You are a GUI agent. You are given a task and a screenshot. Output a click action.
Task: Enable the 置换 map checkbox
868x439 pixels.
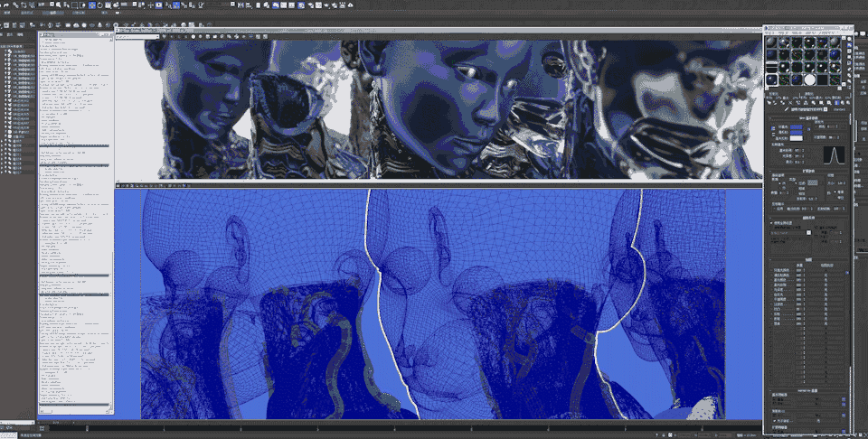pyautogui.click(x=771, y=323)
